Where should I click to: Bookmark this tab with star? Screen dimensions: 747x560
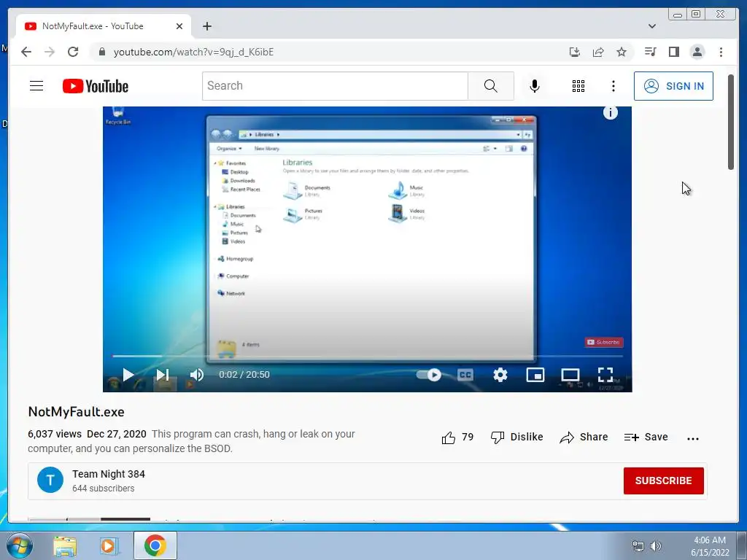tap(622, 52)
